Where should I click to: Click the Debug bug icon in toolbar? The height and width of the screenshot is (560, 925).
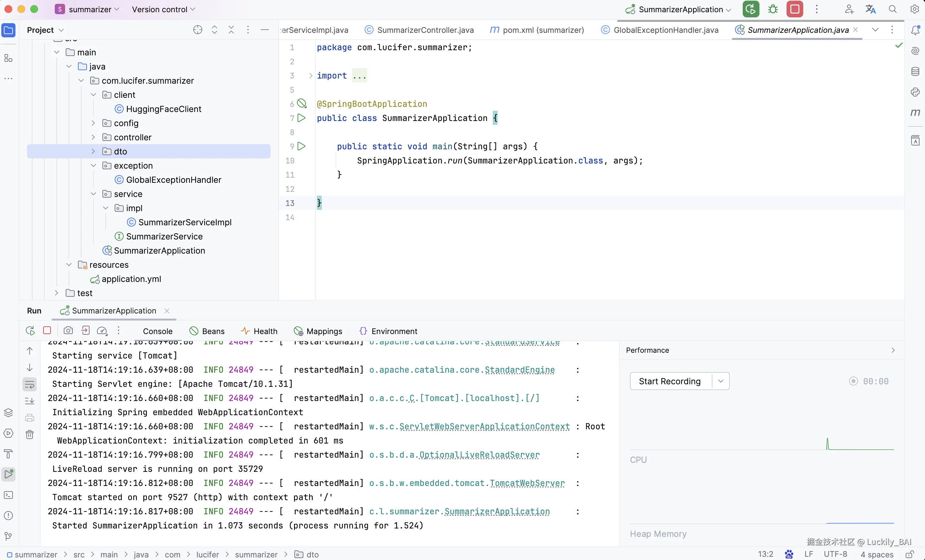773,9
